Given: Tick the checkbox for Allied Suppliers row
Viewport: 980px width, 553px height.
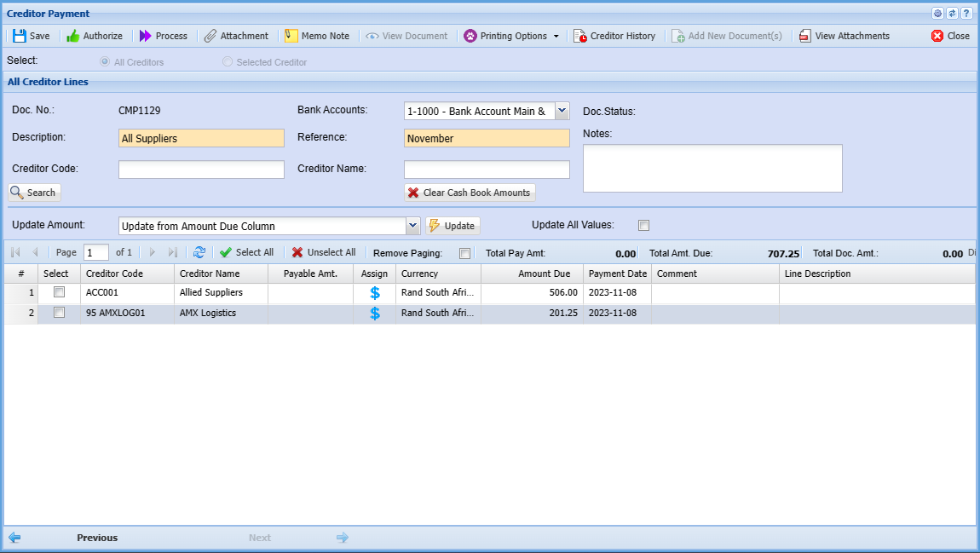Looking at the screenshot, I should (x=59, y=292).
